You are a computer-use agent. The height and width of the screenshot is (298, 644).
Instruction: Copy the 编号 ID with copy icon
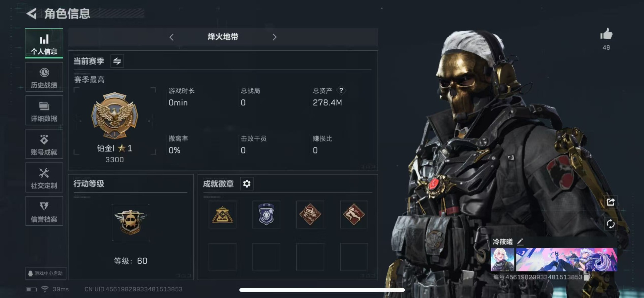point(586,277)
